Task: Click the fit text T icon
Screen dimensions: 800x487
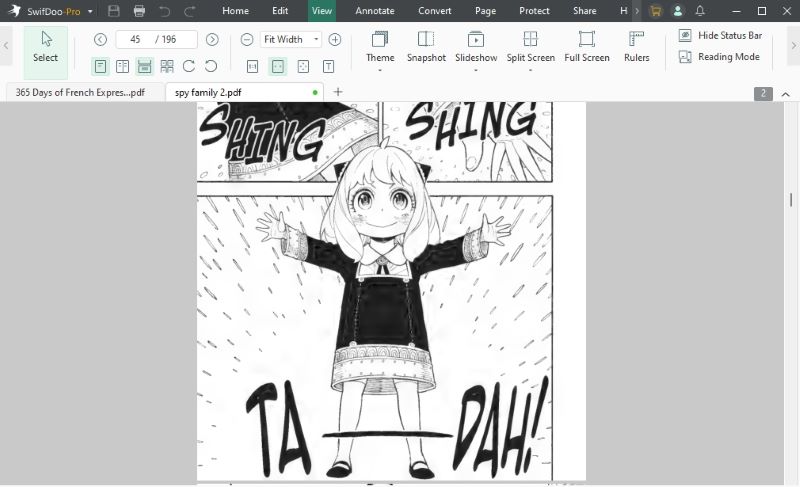Action: [329, 66]
